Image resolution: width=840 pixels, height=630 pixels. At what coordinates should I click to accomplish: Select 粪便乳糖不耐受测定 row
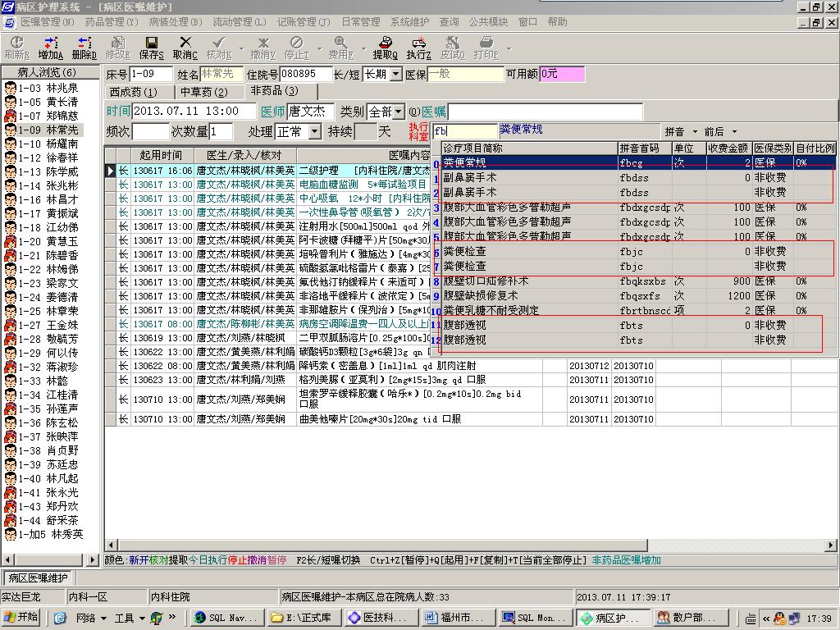coord(638,311)
